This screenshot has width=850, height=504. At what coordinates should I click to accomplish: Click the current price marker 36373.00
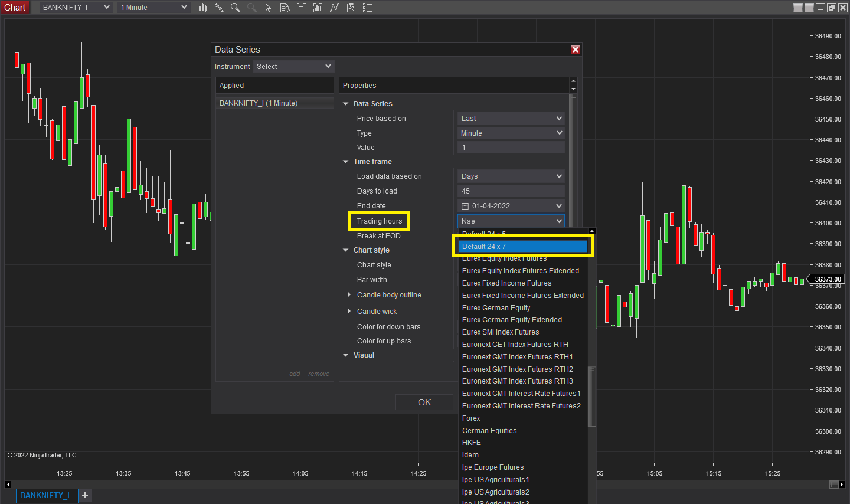click(828, 279)
